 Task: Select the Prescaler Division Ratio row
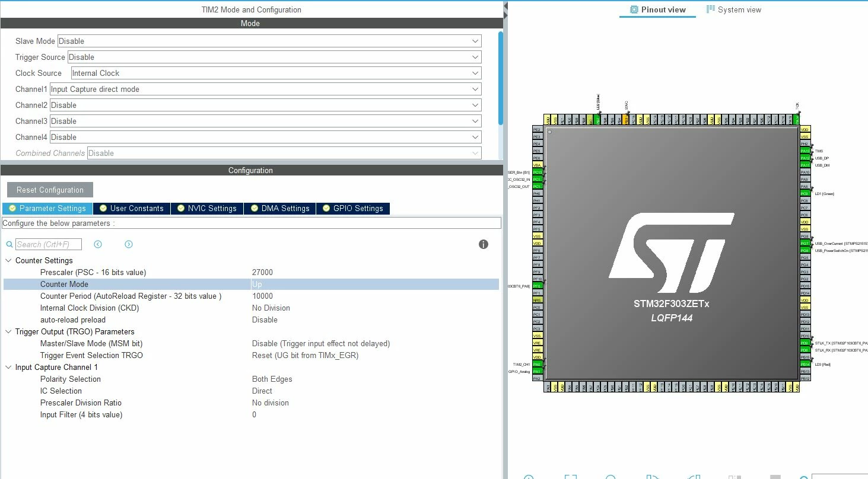(251, 403)
